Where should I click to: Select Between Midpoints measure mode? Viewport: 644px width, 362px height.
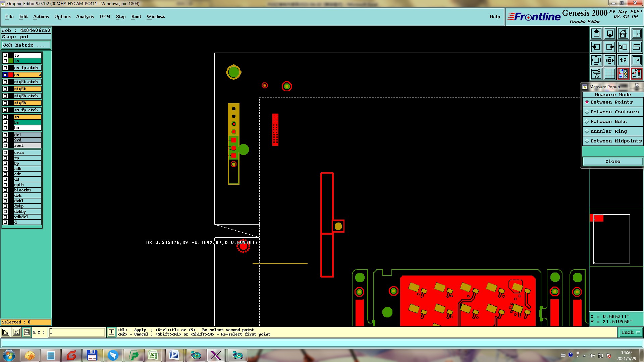[613, 141]
